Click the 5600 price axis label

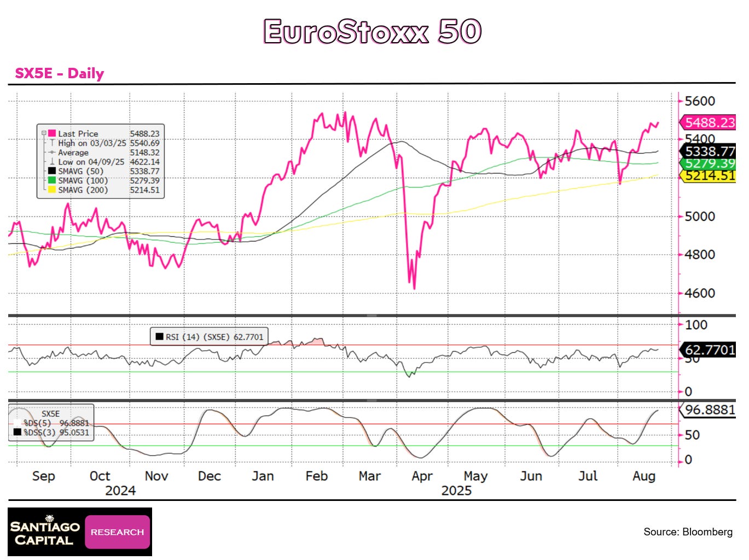[x=700, y=101]
